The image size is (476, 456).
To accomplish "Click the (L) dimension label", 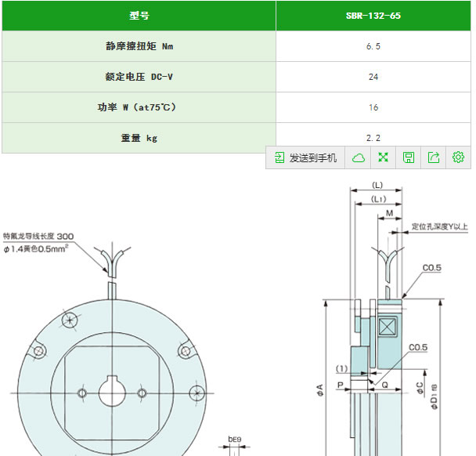I will pyautogui.click(x=377, y=185).
